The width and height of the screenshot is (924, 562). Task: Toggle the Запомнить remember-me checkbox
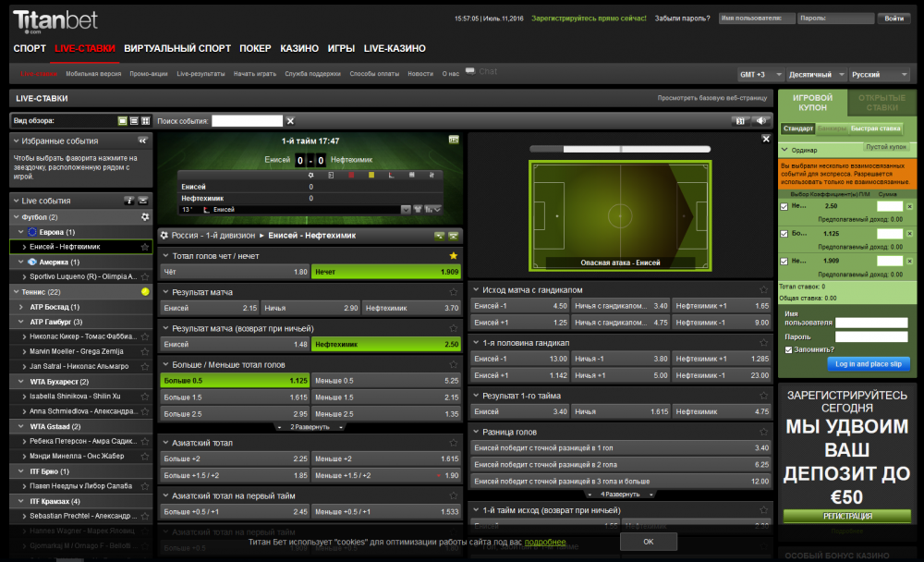pos(787,349)
